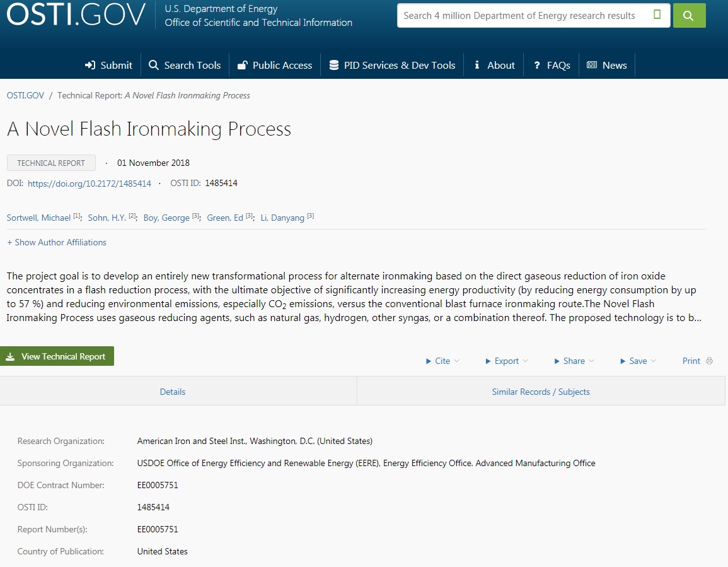Select the USDOE Sponsoring Organization text
This screenshot has width=728, height=567.
click(366, 464)
